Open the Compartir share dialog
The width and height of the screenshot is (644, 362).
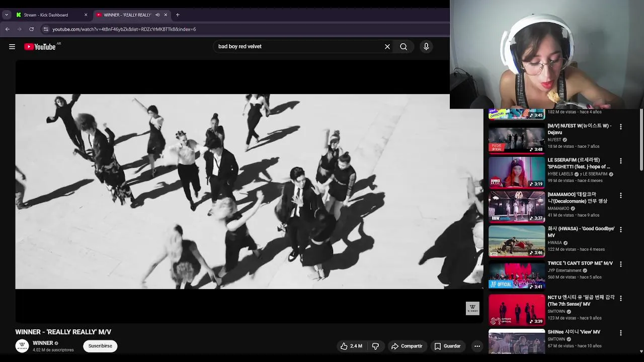(x=407, y=346)
